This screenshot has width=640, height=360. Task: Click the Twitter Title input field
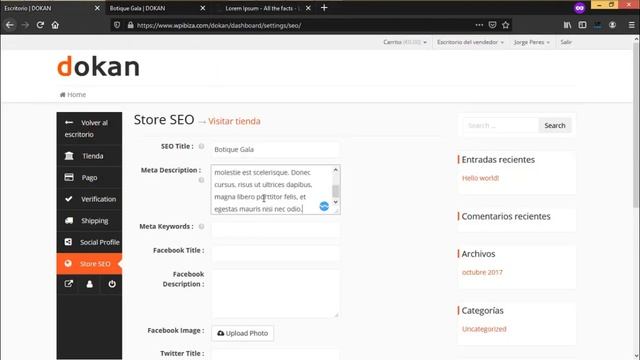(x=276, y=354)
